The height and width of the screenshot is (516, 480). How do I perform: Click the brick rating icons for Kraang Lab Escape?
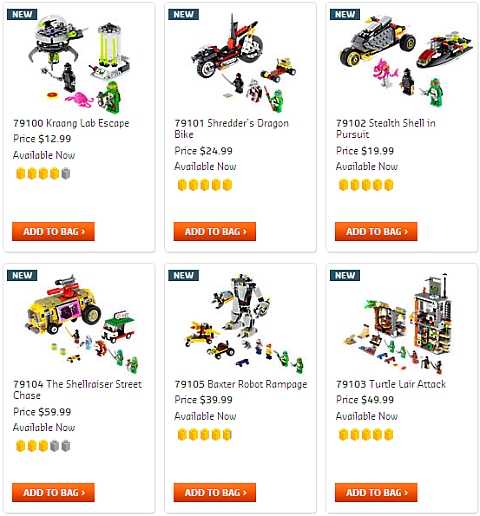43,174
